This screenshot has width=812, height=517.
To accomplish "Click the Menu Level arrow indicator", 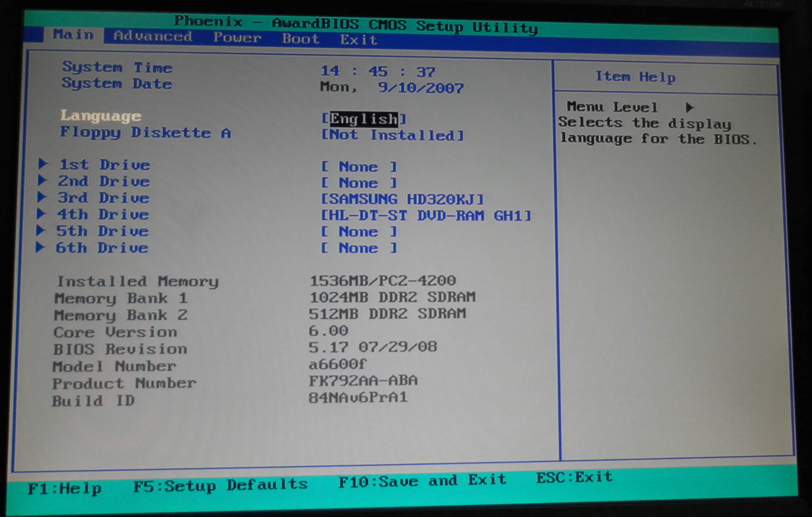I will click(x=690, y=108).
